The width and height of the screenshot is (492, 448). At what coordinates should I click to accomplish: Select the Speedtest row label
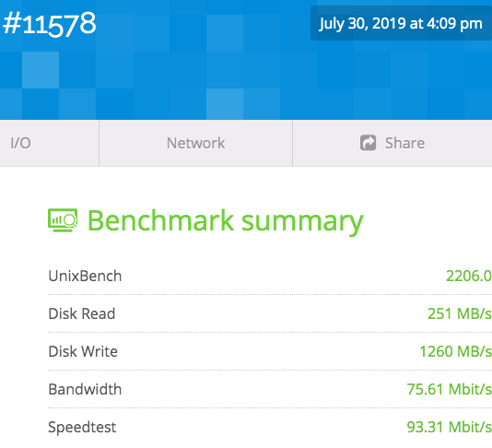(82, 428)
